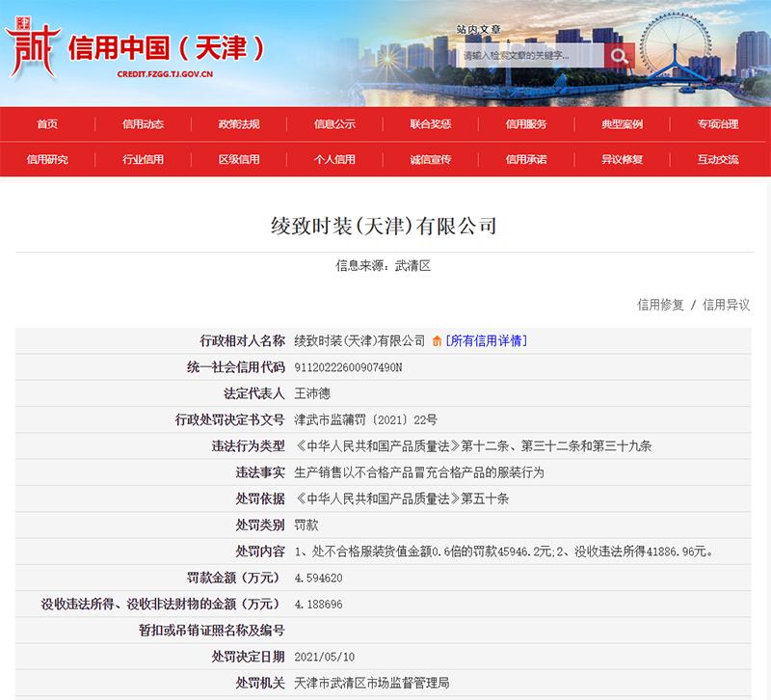
Task: Click the 信用中国(天津) site logo
Action: tap(135, 50)
